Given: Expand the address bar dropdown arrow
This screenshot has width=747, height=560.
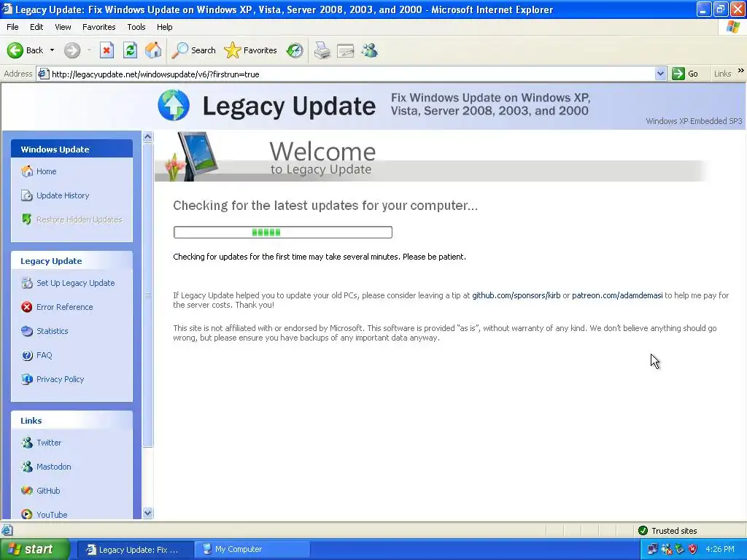Looking at the screenshot, I should [660, 74].
